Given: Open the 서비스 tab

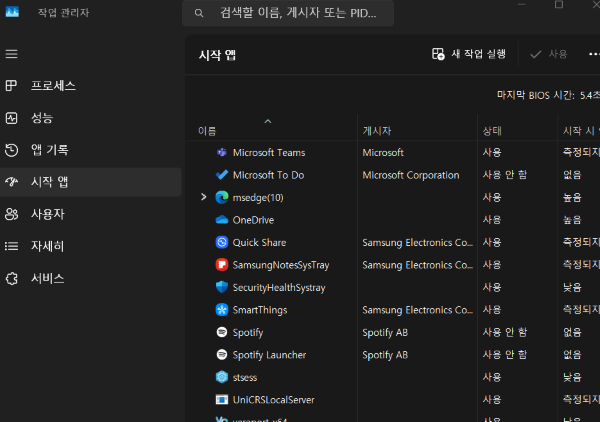Looking at the screenshot, I should click(x=91, y=279).
